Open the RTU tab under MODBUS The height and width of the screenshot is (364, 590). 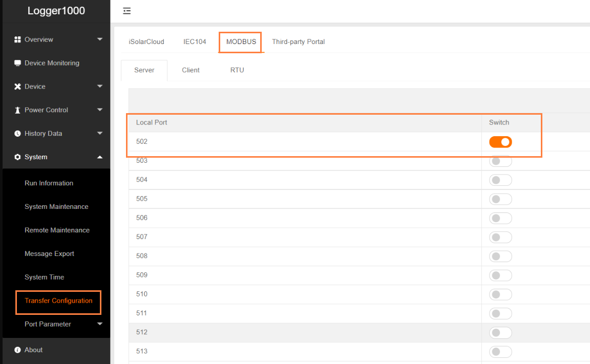[x=237, y=70]
